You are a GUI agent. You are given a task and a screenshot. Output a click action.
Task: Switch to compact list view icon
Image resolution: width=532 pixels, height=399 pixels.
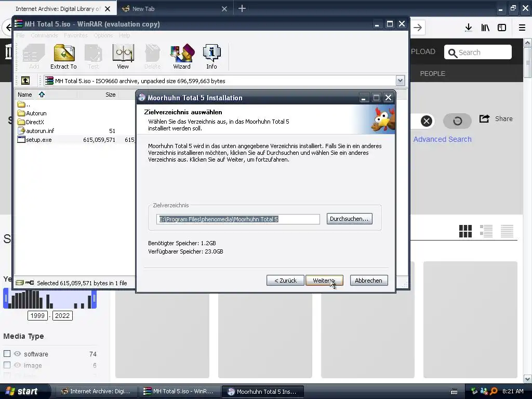(x=507, y=231)
